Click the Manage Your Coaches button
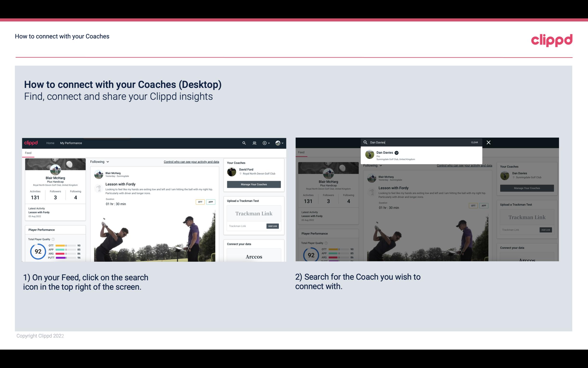This screenshot has width=588, height=368. coord(254,184)
